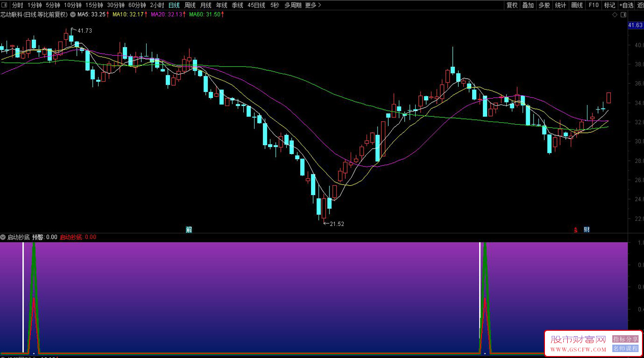Click the 标记 mark button
Screen dimensions: 644x358
pos(609,5)
